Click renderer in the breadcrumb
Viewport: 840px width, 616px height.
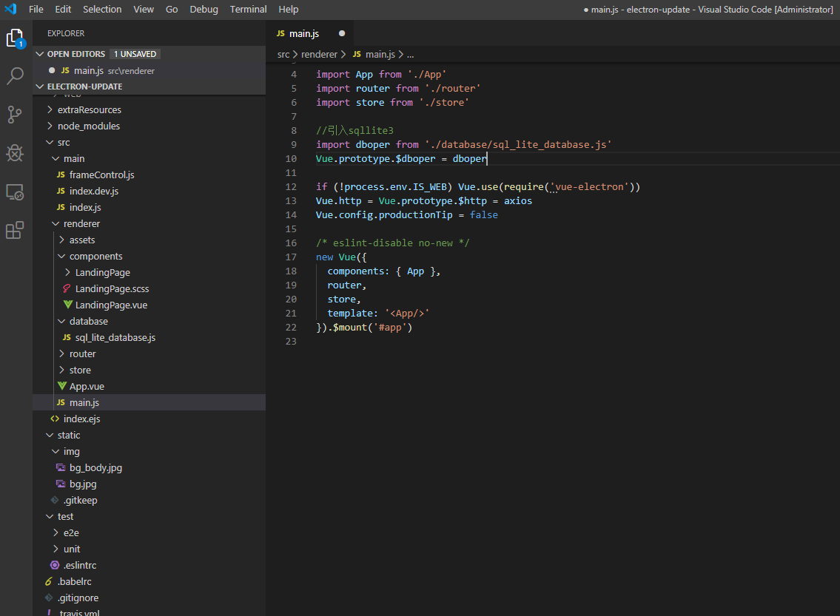coord(319,55)
